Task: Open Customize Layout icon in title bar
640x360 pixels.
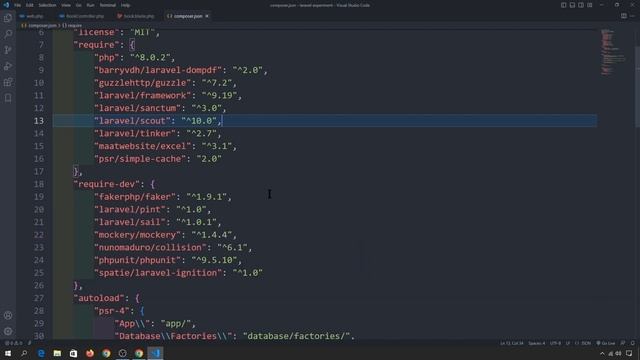Action: click(x=590, y=5)
